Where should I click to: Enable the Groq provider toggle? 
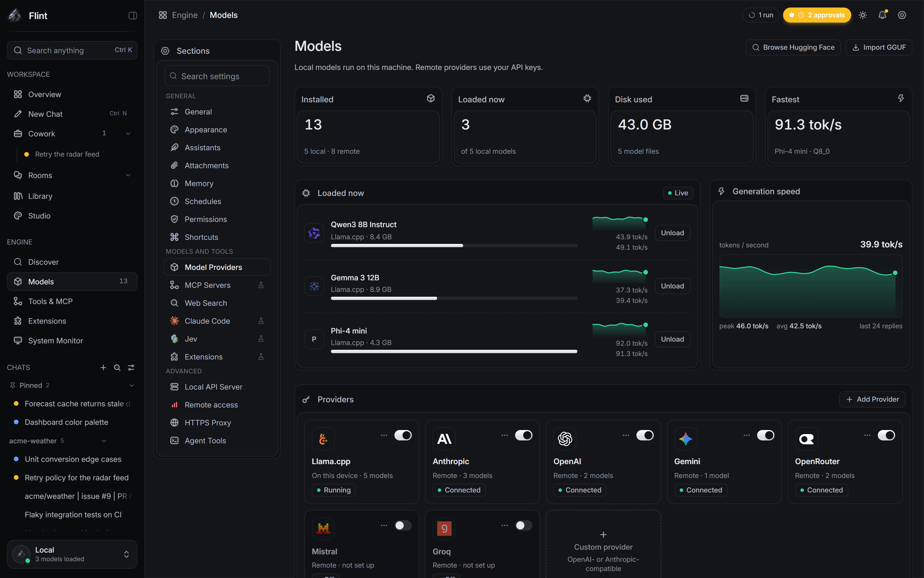point(524,525)
